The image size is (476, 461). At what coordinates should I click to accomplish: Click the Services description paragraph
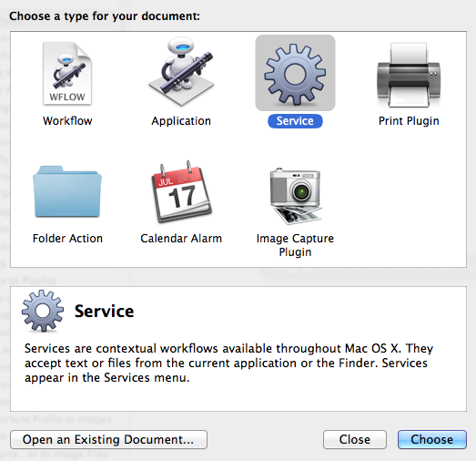[x=228, y=363]
